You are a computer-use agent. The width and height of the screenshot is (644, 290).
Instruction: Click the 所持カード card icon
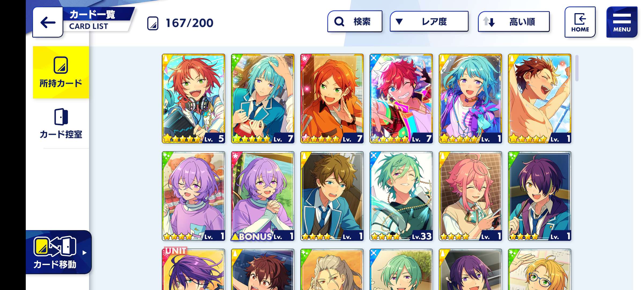click(61, 65)
